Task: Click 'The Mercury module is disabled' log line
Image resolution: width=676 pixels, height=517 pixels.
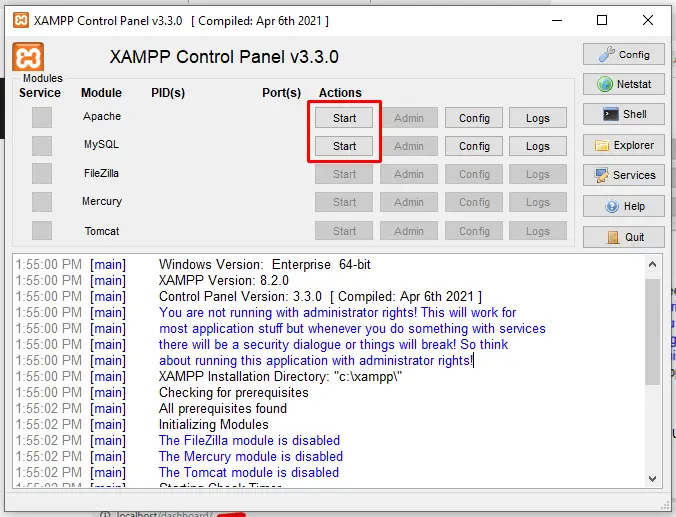Action: [250, 456]
